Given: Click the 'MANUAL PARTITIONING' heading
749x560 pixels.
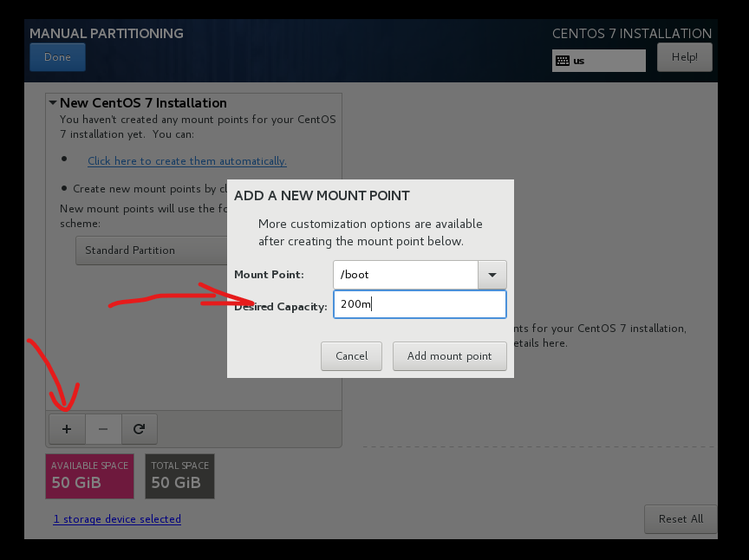Looking at the screenshot, I should pyautogui.click(x=107, y=34).
